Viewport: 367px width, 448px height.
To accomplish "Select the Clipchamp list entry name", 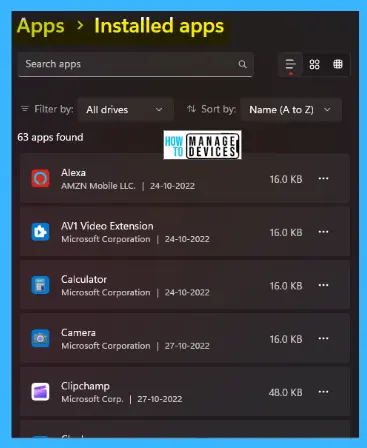I will coord(85,386).
